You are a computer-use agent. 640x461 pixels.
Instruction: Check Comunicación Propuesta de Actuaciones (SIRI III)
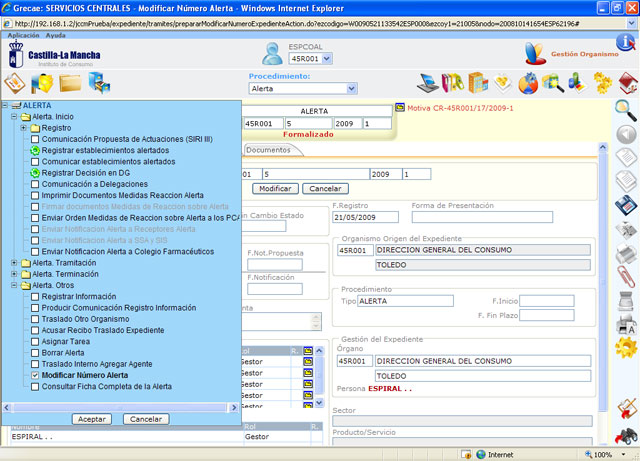point(35,139)
